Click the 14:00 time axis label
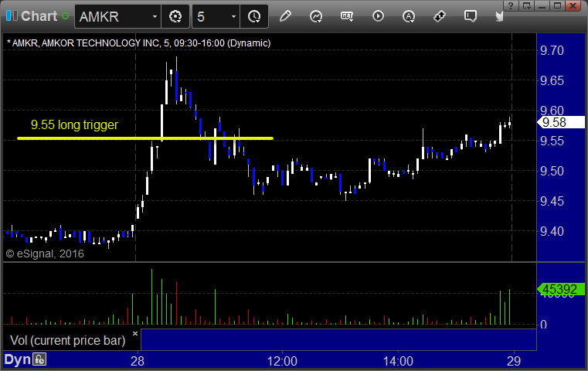588x371 pixels. (398, 361)
